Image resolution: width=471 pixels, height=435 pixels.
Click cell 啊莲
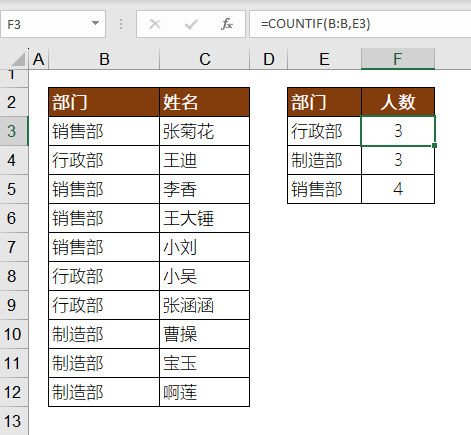[205, 392]
